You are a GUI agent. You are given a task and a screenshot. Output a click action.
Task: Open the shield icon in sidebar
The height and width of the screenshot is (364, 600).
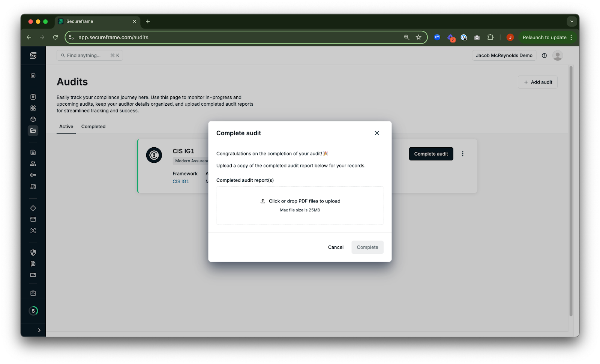click(33, 252)
